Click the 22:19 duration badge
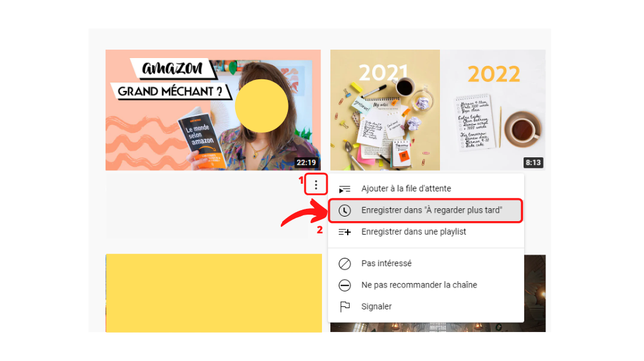This screenshot has height=361, width=644. (x=307, y=162)
